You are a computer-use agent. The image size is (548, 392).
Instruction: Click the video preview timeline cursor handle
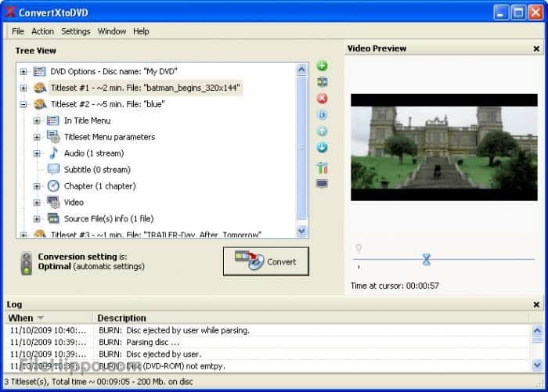coord(426,259)
